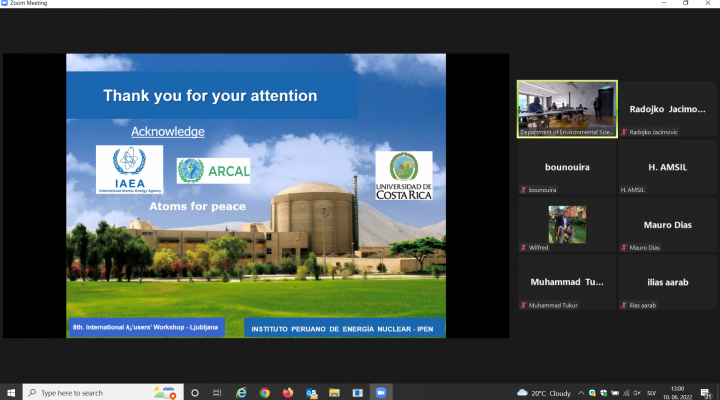Select the Department of Environmental Sciences video
This screenshot has width=720, height=400.
tap(567, 109)
